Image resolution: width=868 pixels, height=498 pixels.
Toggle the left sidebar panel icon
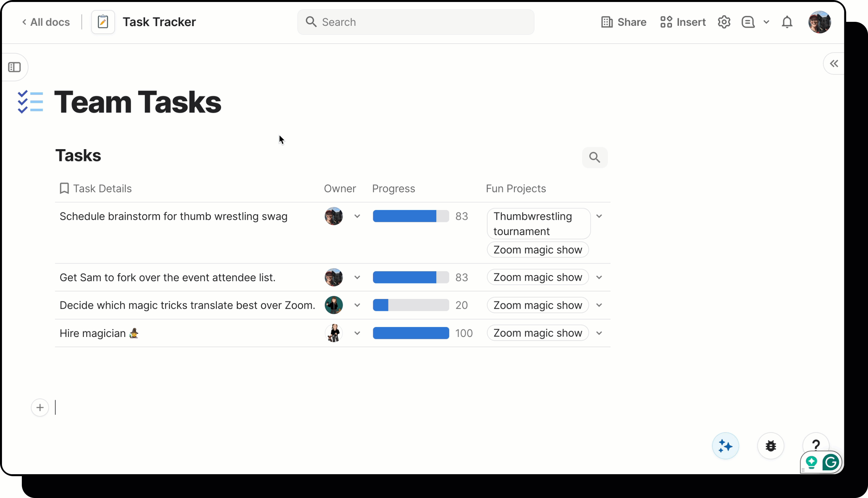coord(14,67)
